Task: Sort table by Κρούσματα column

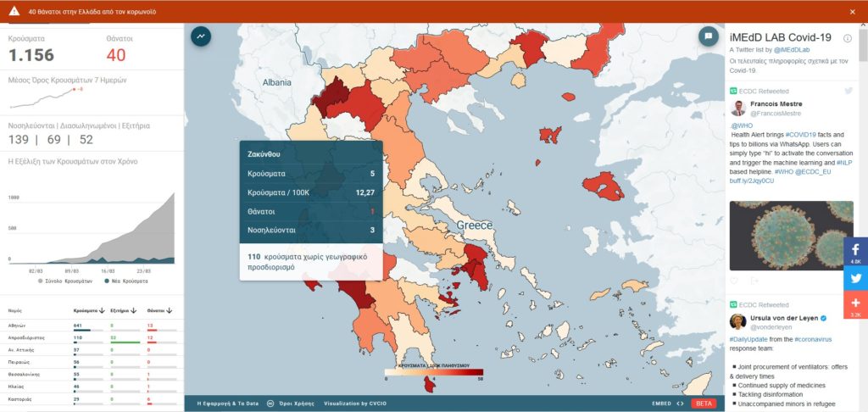Action: [102, 310]
